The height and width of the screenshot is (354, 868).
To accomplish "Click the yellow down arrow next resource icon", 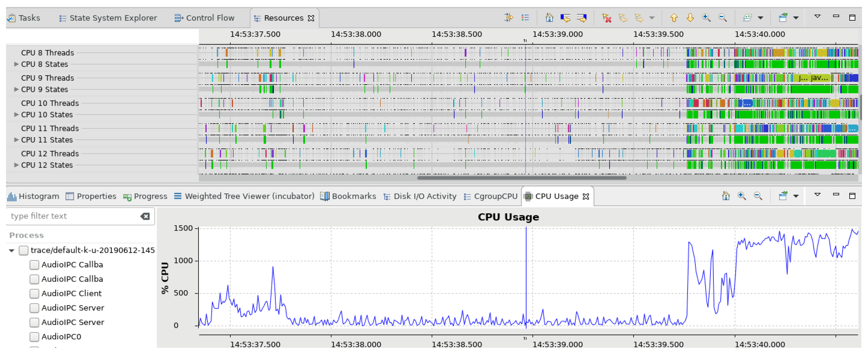I will 690,17.
